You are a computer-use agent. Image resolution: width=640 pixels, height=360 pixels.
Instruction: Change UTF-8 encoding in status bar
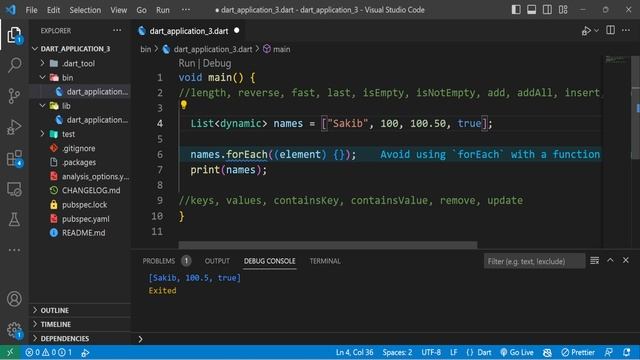431,352
